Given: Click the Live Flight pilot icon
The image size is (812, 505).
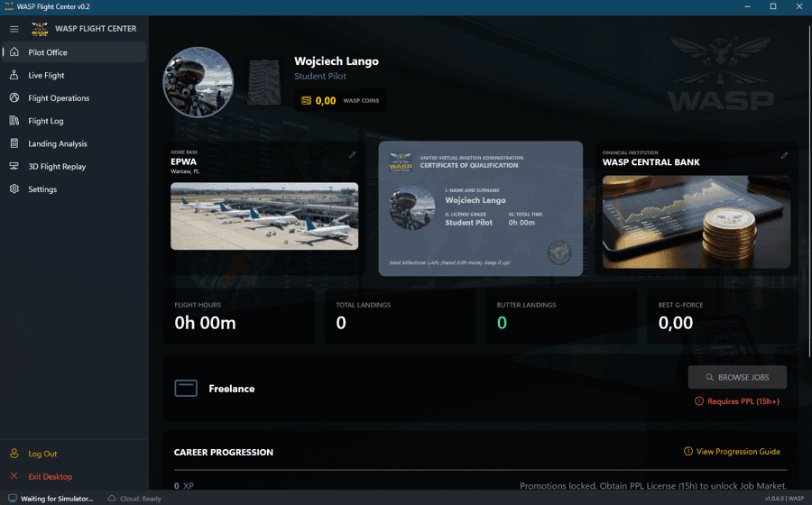Looking at the screenshot, I should point(14,75).
